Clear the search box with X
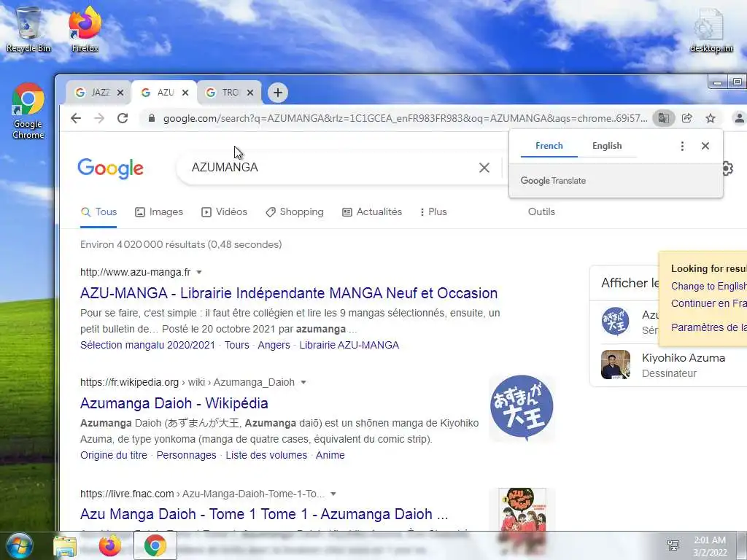The width and height of the screenshot is (747, 560). click(484, 168)
